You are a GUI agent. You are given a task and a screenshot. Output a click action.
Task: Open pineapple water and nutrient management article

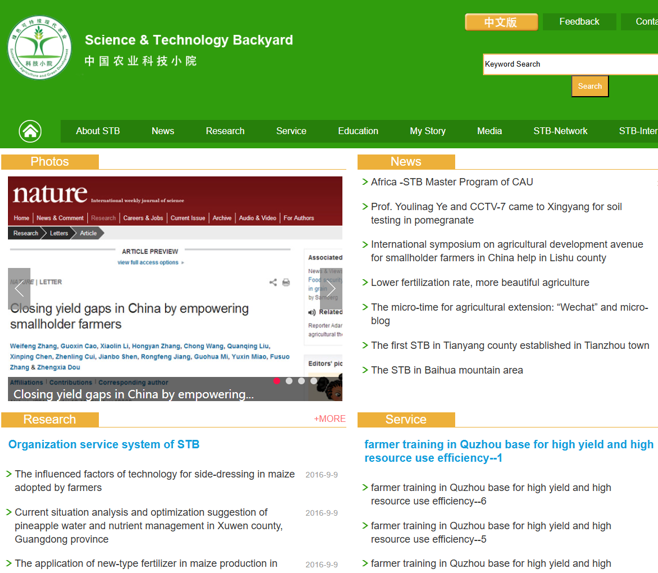pos(149,526)
